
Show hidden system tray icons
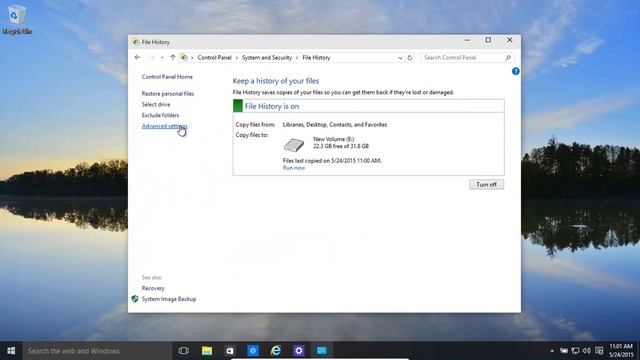(x=552, y=351)
